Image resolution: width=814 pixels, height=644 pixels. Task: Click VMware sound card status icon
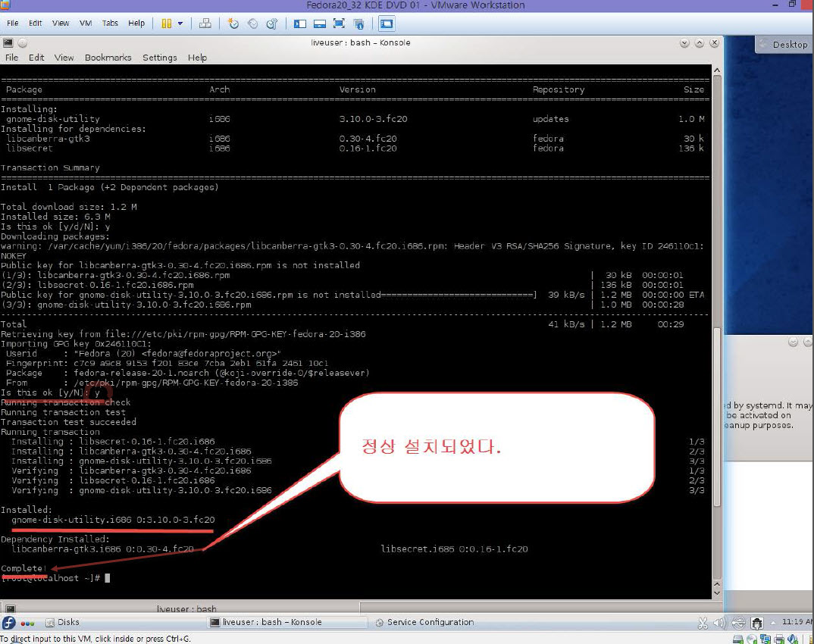(793, 639)
